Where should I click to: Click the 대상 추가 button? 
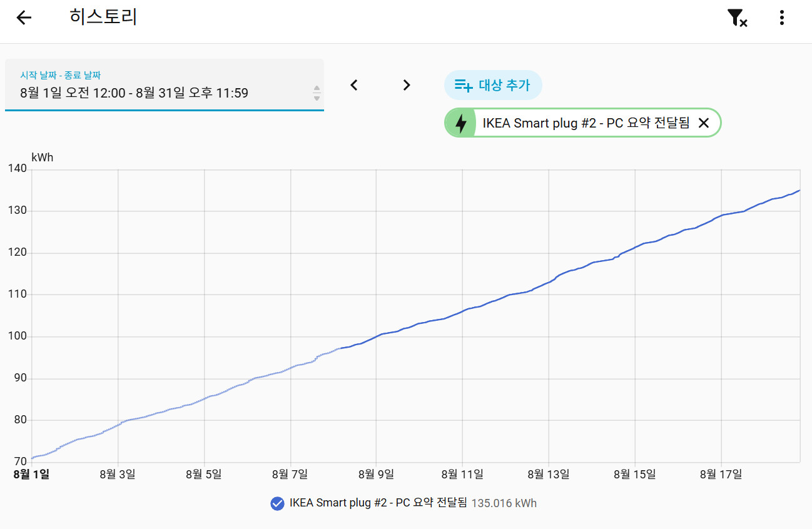point(493,85)
